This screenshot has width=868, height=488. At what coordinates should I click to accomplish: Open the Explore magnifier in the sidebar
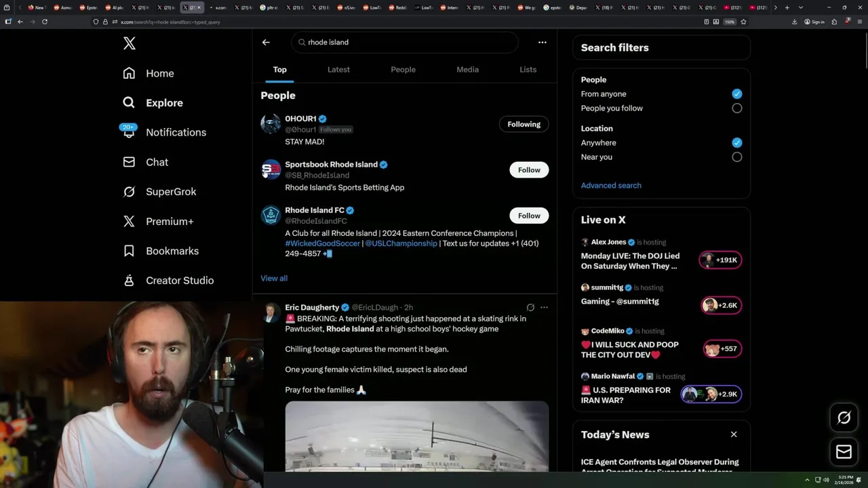tap(129, 103)
